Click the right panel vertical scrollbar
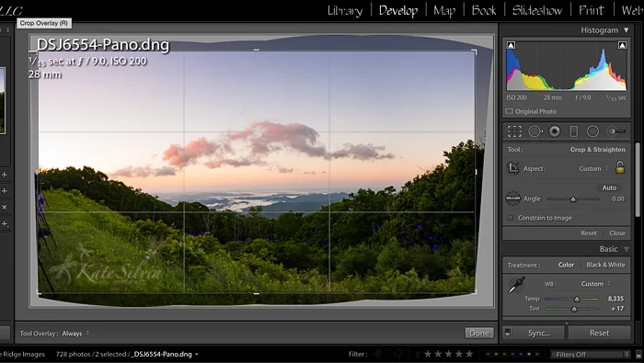This screenshot has height=363, width=644. point(638,180)
